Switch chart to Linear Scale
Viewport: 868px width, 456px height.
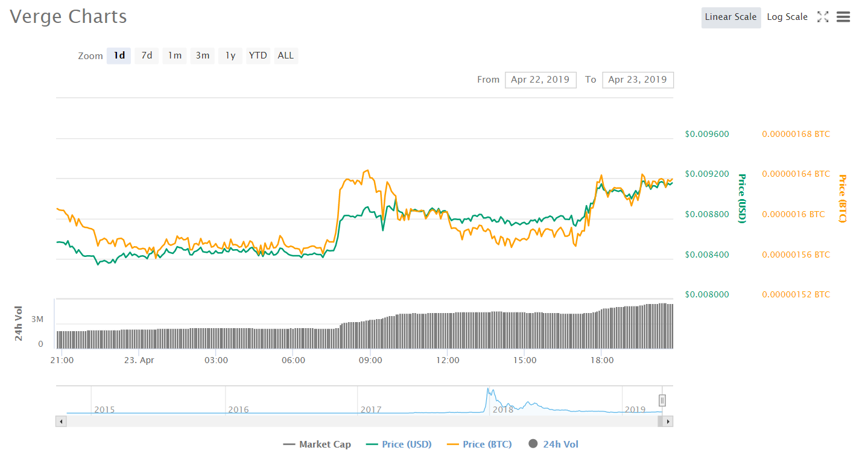pos(730,17)
